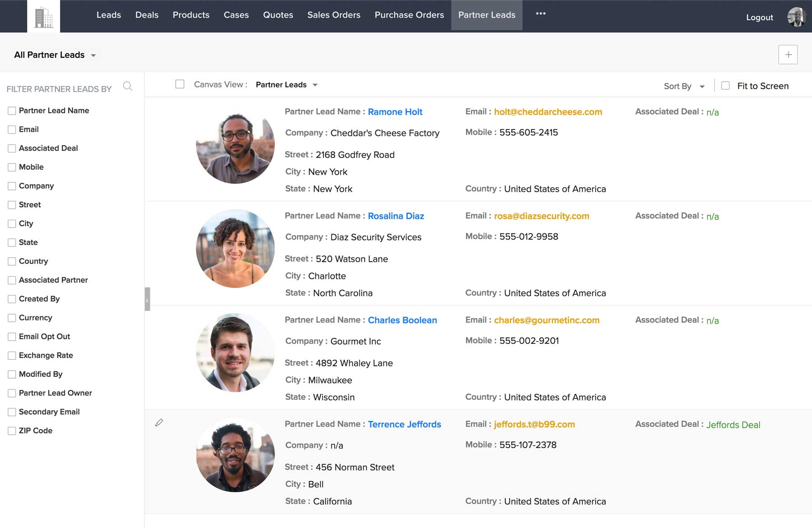Viewport: 812px width, 528px height.
Task: Open the user profile avatar
Action: point(797,17)
